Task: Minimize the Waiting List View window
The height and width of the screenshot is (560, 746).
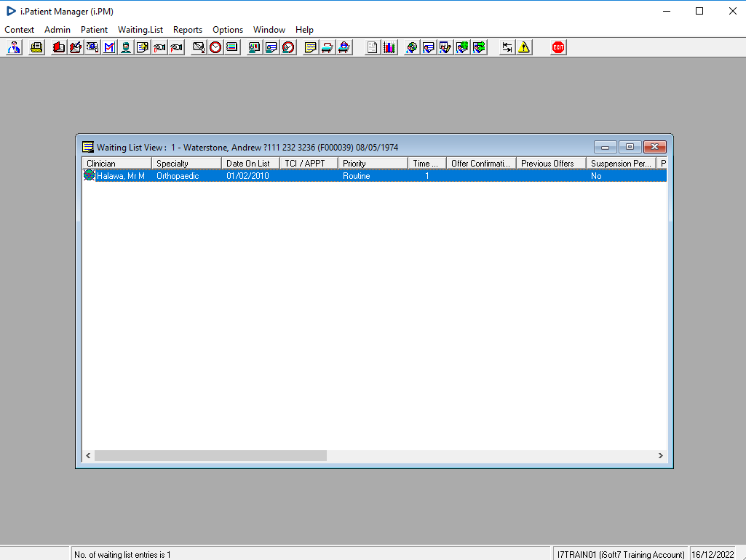Action: (606, 147)
